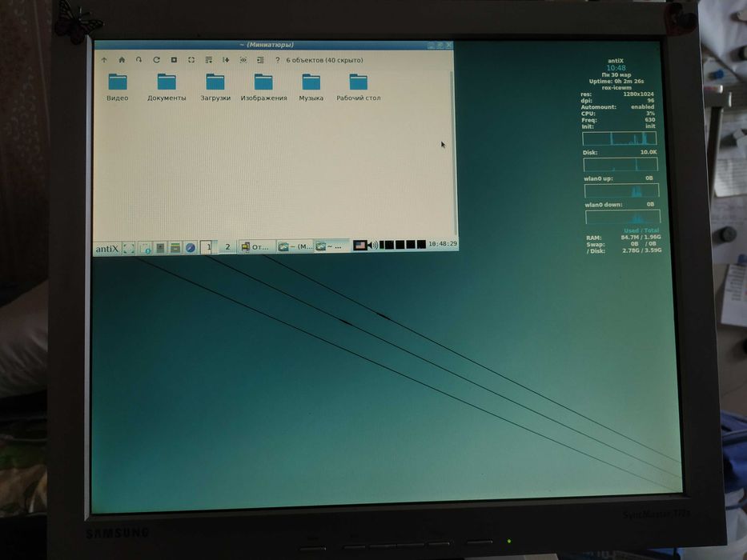Click the '6 объектов (40 скрыто)' status text
The width and height of the screenshot is (747, 560).
coord(324,61)
